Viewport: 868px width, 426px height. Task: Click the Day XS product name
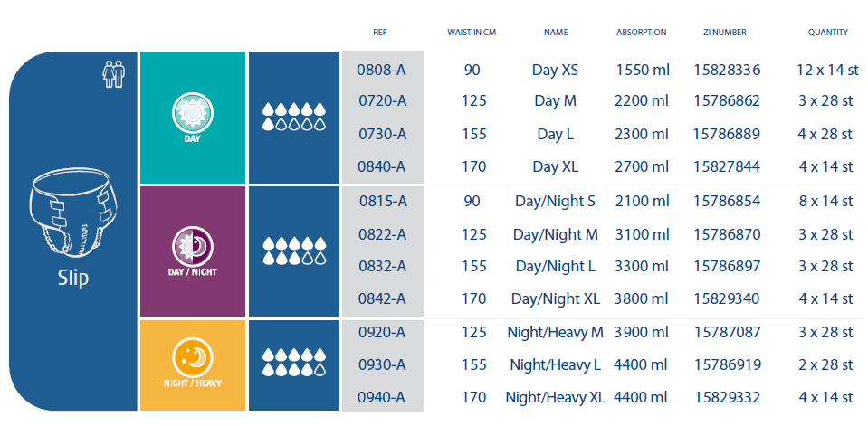(x=555, y=70)
